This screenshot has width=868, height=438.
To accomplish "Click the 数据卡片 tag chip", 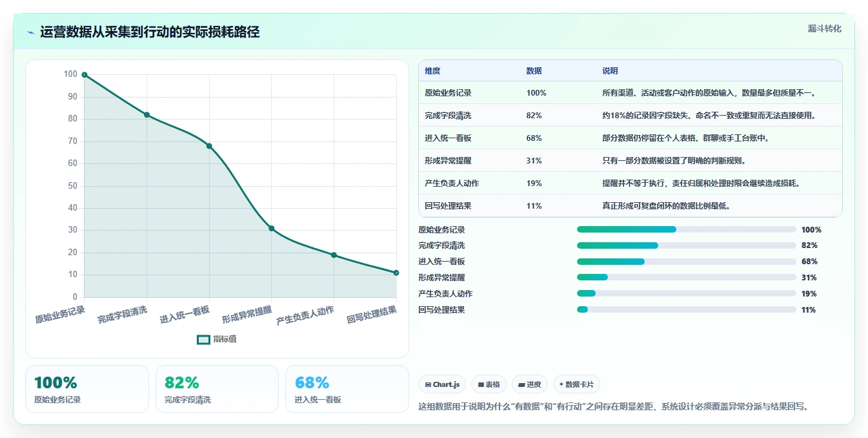I will tap(576, 384).
